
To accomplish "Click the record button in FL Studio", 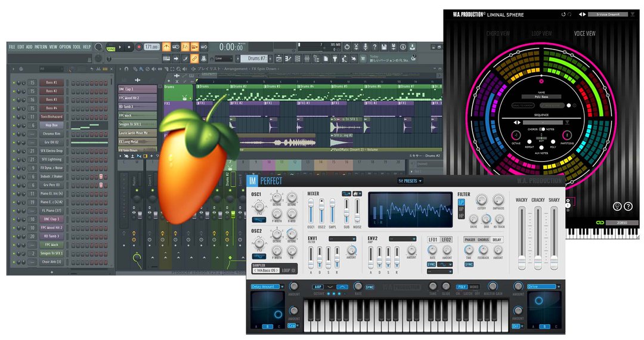I will point(139,47).
